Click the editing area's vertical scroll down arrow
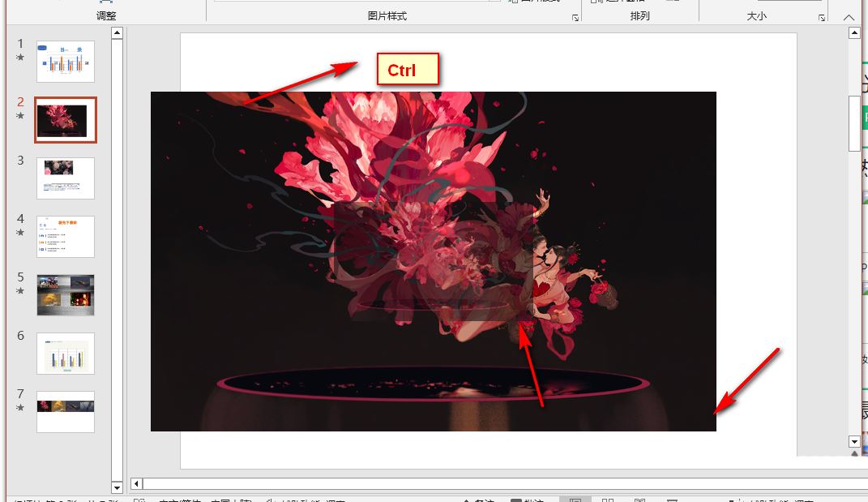Viewport: 868px width, 502px height. 854,442
